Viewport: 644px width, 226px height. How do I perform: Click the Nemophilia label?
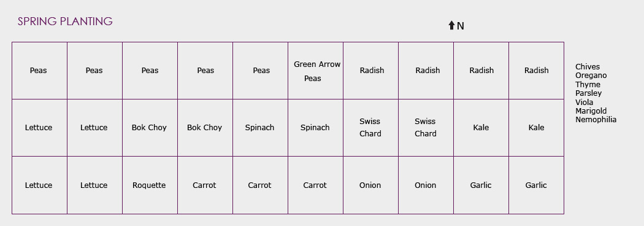point(596,120)
